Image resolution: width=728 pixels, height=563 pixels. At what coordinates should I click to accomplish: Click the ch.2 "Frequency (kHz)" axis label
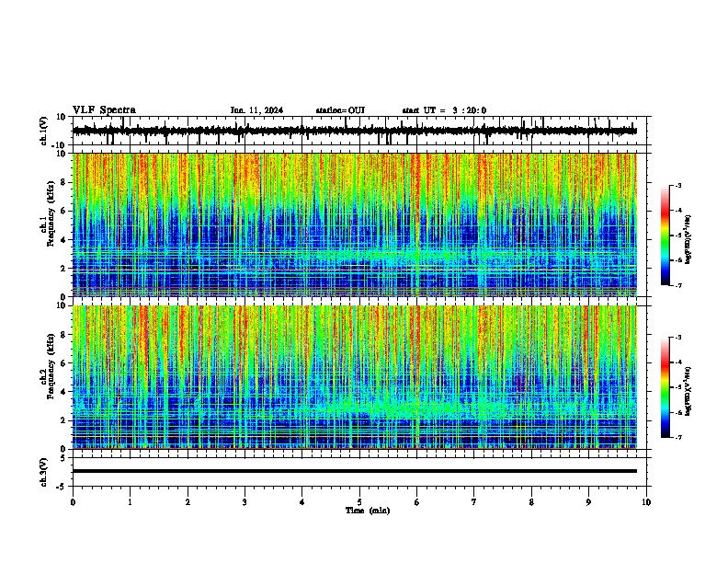pos(51,366)
